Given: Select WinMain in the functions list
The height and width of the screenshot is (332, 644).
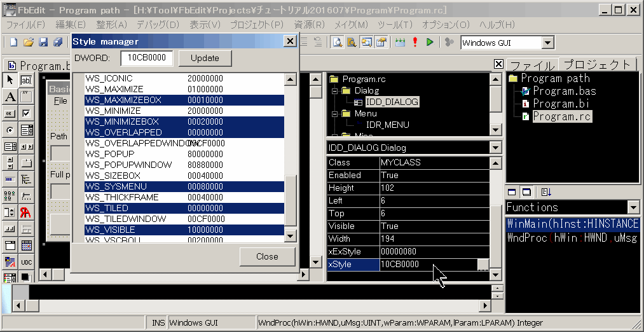Looking at the screenshot, I should pyautogui.click(x=573, y=224).
